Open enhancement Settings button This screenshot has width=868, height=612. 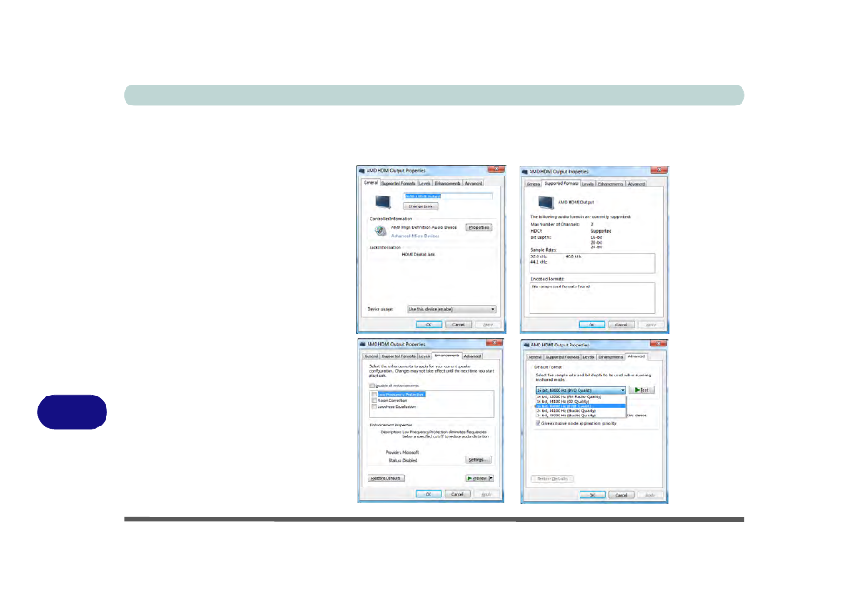[x=479, y=460]
